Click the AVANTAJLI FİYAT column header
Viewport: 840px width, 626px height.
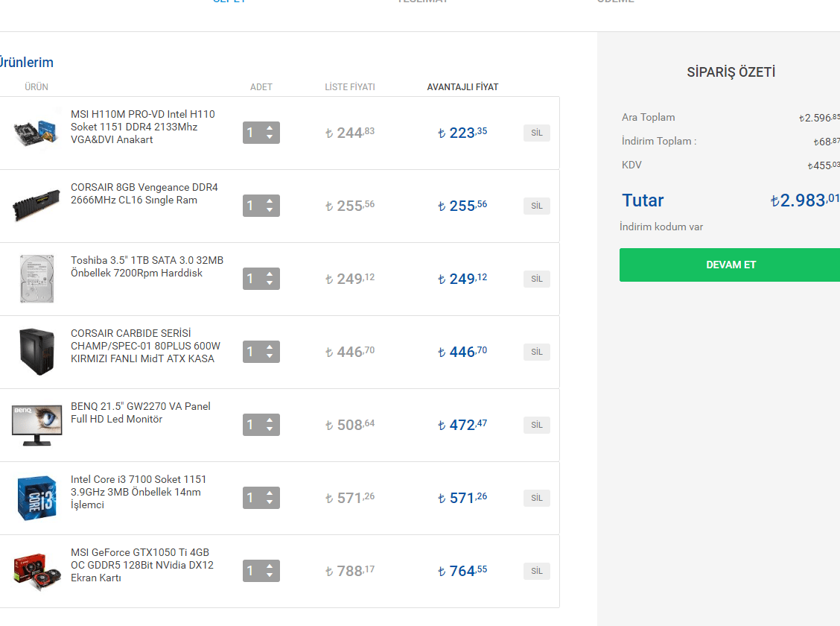[x=462, y=87]
